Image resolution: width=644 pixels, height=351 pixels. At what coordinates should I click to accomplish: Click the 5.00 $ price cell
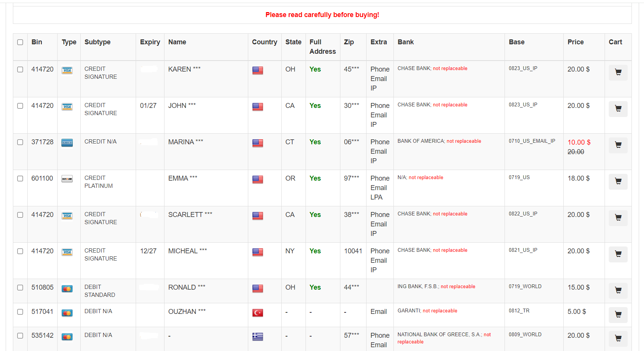[x=577, y=312]
